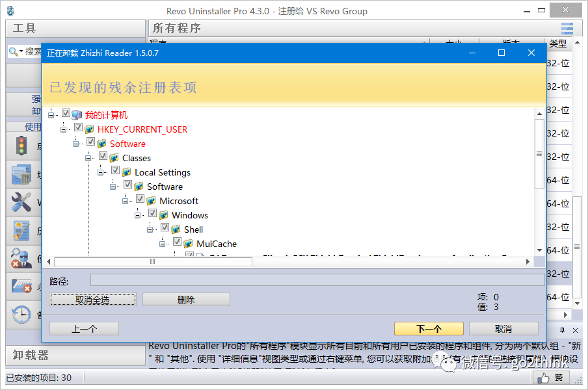Click the Local Settings registry key icon

(126, 172)
